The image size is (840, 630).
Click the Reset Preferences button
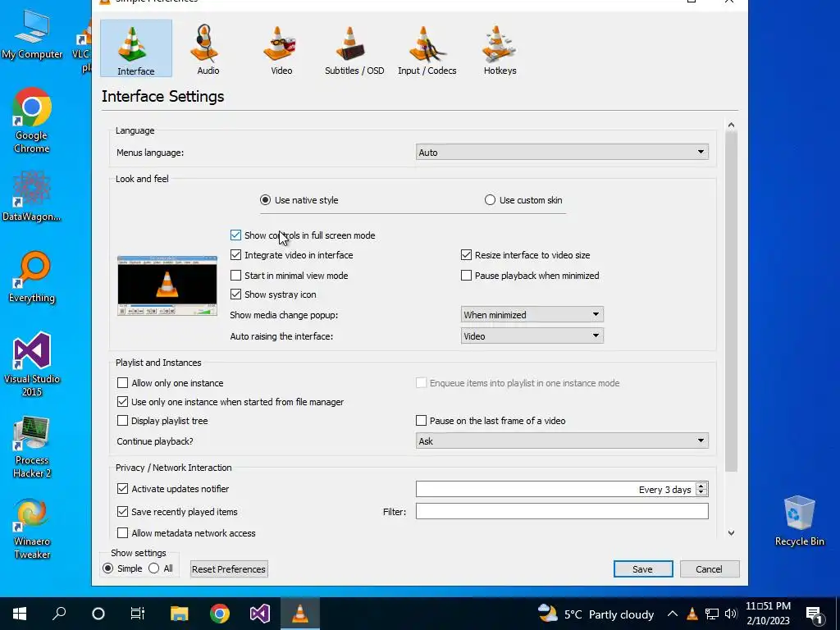click(229, 569)
